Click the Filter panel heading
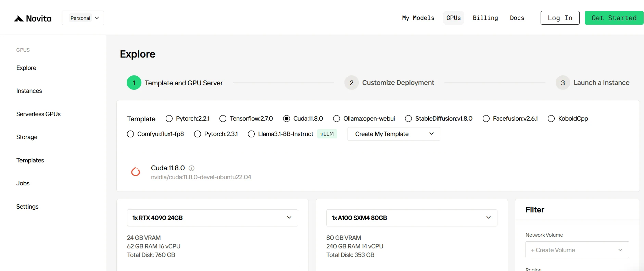644x271 pixels. tap(535, 210)
